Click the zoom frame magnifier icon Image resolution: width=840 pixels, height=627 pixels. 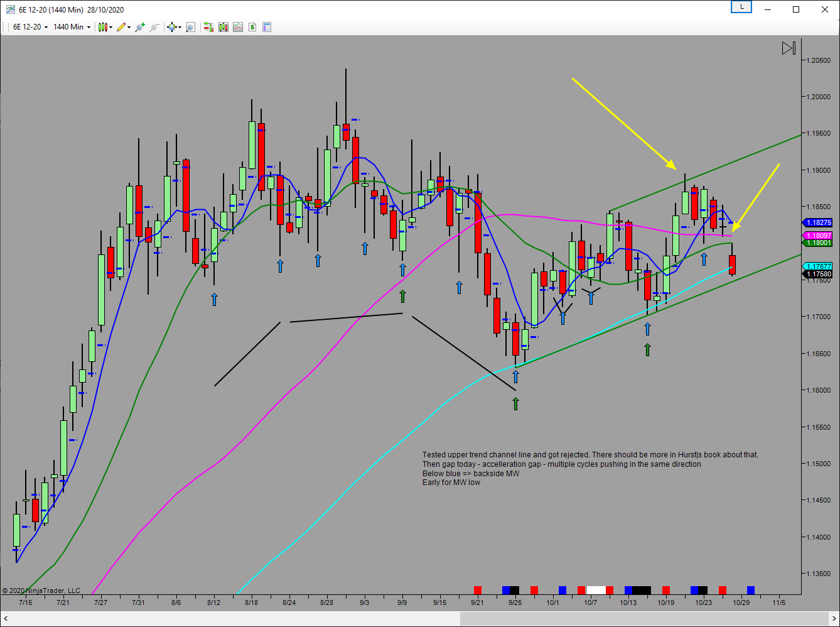click(190, 27)
